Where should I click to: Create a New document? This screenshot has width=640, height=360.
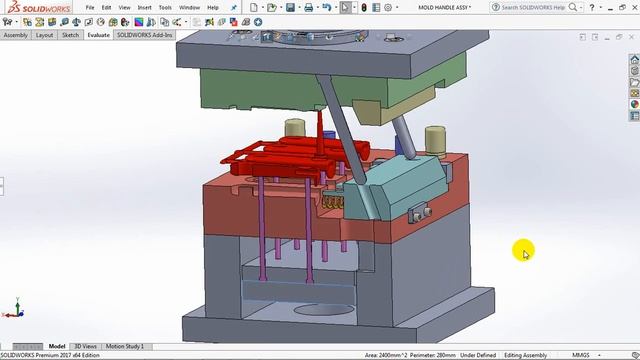pyautogui.click(x=254, y=7)
